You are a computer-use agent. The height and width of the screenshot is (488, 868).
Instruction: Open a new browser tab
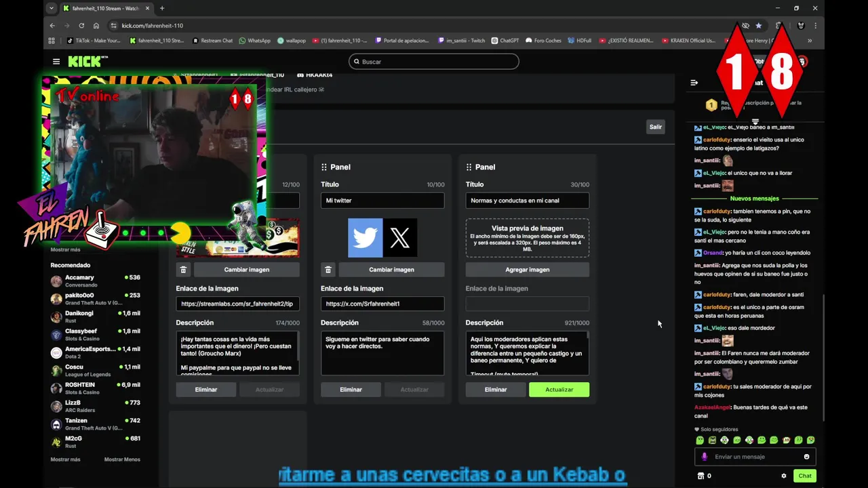(162, 8)
